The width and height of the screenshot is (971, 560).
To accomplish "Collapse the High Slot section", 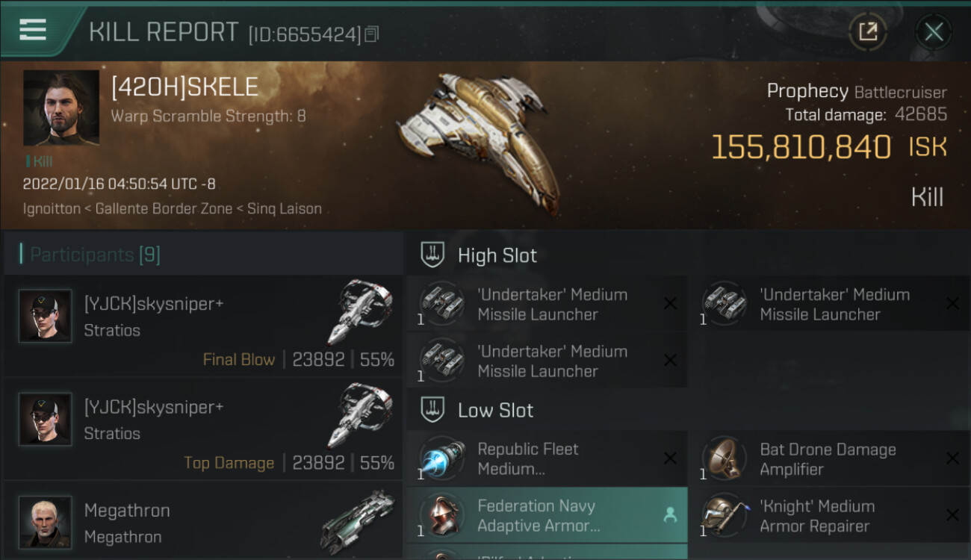I will (x=432, y=255).
